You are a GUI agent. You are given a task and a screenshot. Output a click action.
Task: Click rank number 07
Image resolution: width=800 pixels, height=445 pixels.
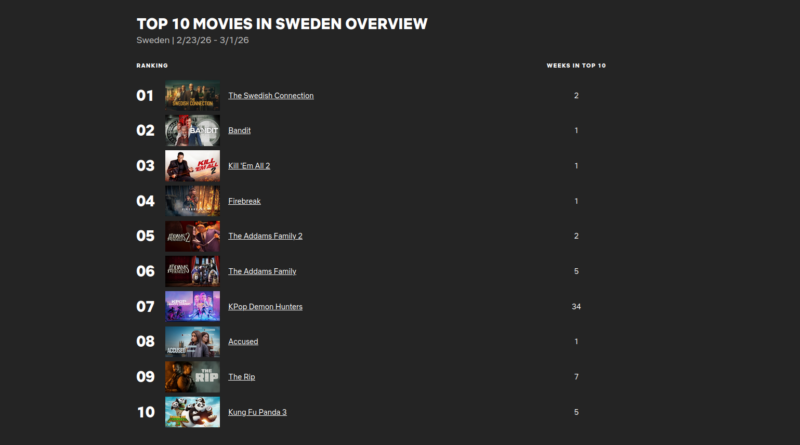[x=145, y=307]
